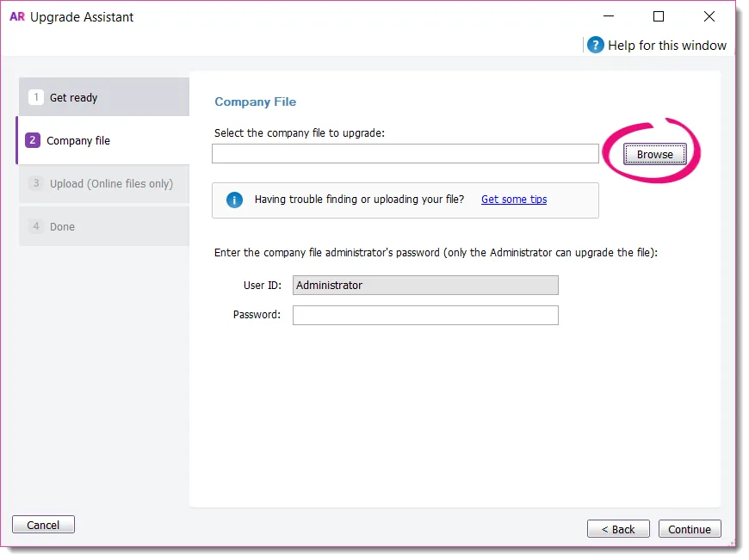Click inside the Password field
The width and height of the screenshot is (749, 560).
click(x=425, y=315)
